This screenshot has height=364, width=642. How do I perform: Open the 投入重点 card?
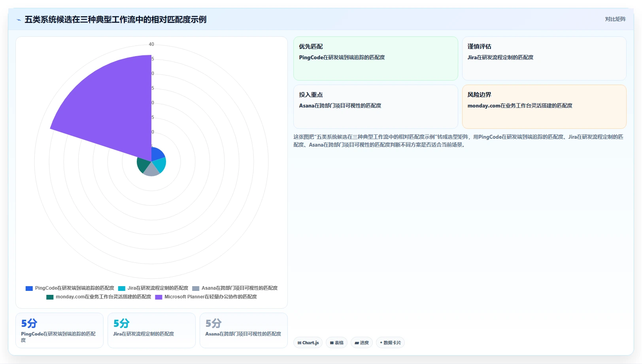tap(376, 107)
